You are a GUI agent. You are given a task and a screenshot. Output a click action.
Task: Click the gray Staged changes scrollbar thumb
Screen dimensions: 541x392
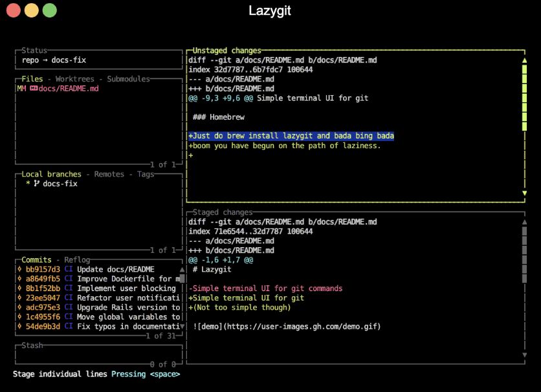[524, 254]
